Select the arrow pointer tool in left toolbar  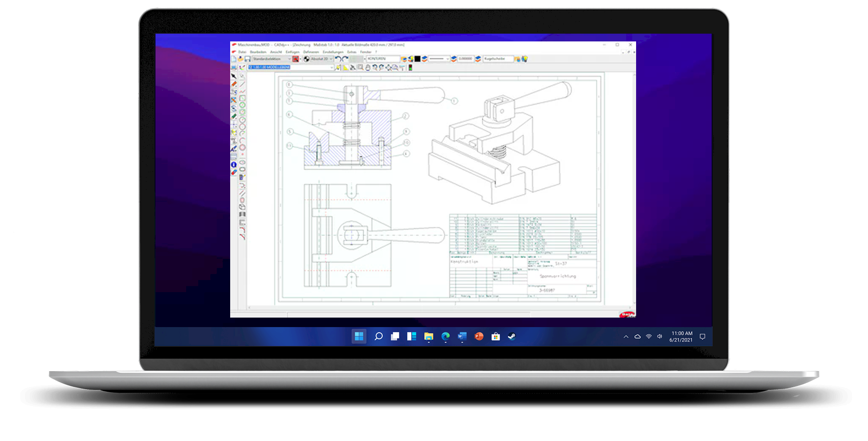point(234,76)
